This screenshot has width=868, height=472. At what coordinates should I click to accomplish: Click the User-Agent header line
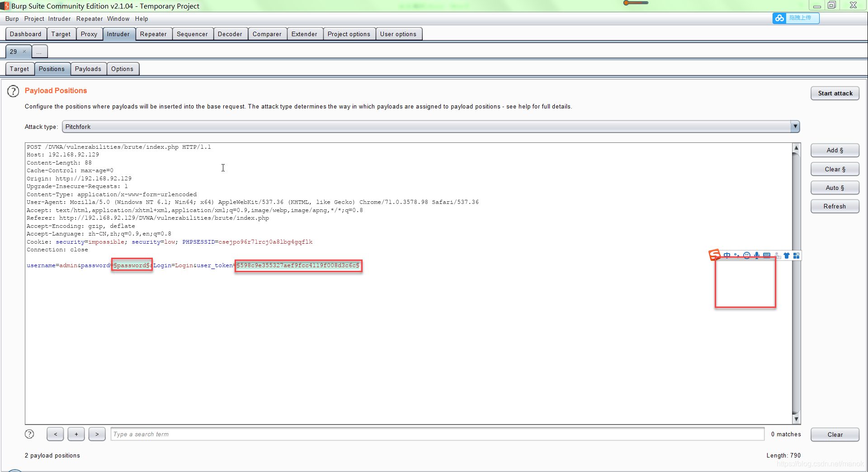[x=253, y=202]
